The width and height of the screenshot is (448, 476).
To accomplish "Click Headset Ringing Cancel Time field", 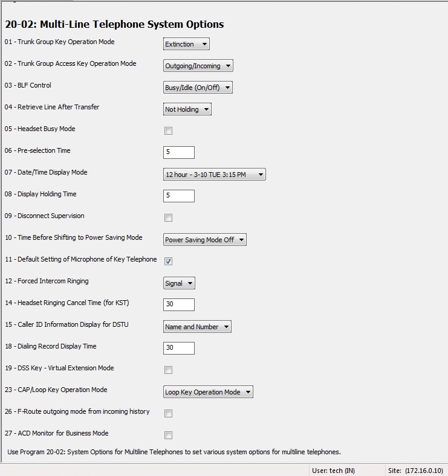I will click(179, 304).
